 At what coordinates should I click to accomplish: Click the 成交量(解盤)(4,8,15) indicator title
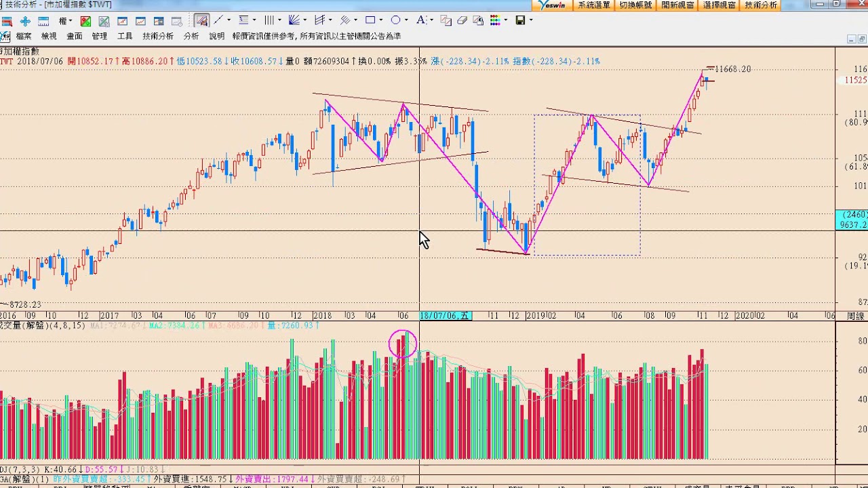click(42, 326)
